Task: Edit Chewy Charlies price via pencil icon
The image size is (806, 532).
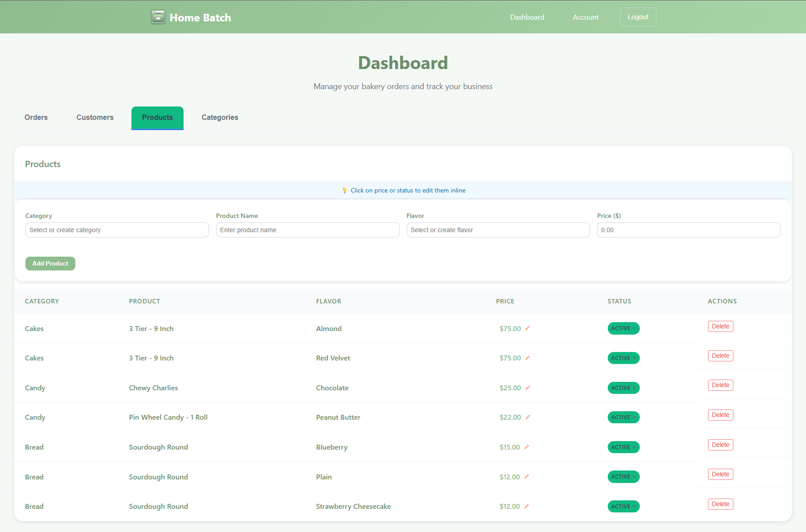Action: (x=528, y=388)
